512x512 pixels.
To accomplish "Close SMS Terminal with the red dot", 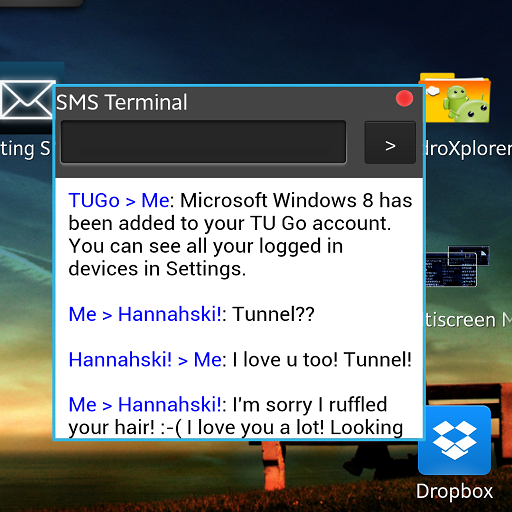I will (x=404, y=99).
